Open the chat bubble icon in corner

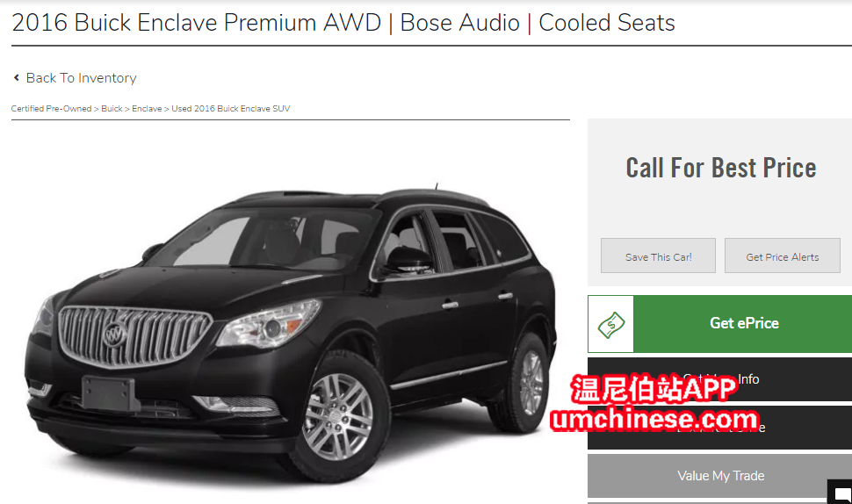coord(841,493)
